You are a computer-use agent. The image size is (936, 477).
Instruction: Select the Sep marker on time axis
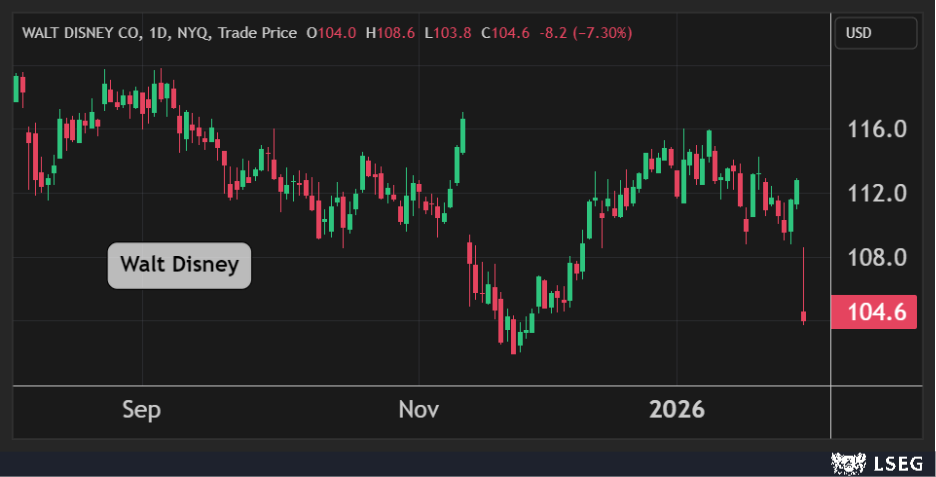point(141,410)
